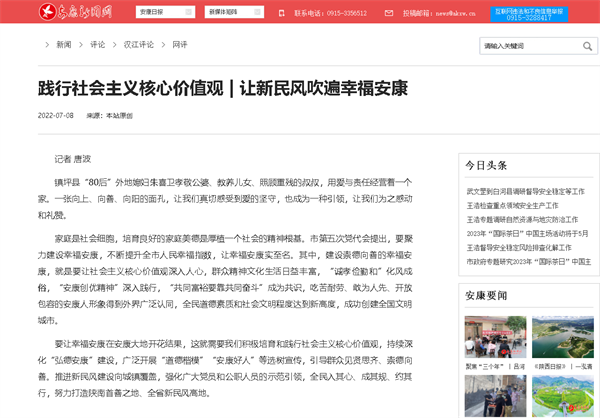Image resolution: width=600 pixels, height=418 pixels.
Task: Go to 新闻 in the breadcrumb
Action: click(x=63, y=45)
